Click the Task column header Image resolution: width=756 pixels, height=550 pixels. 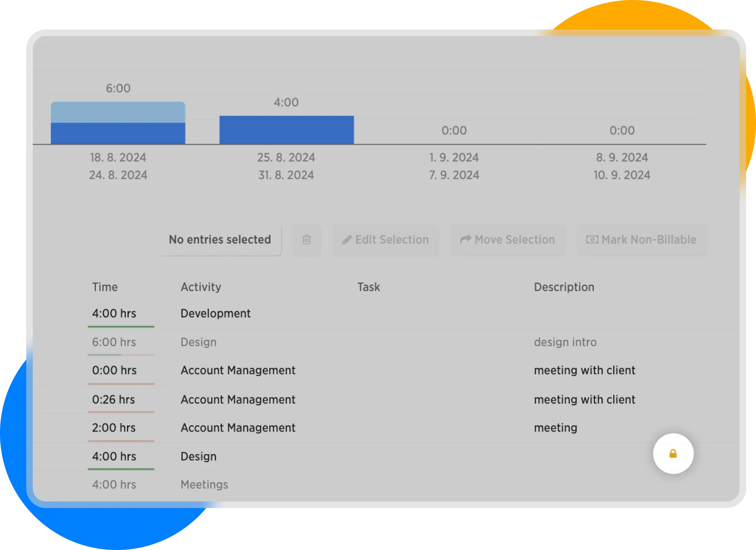368,287
